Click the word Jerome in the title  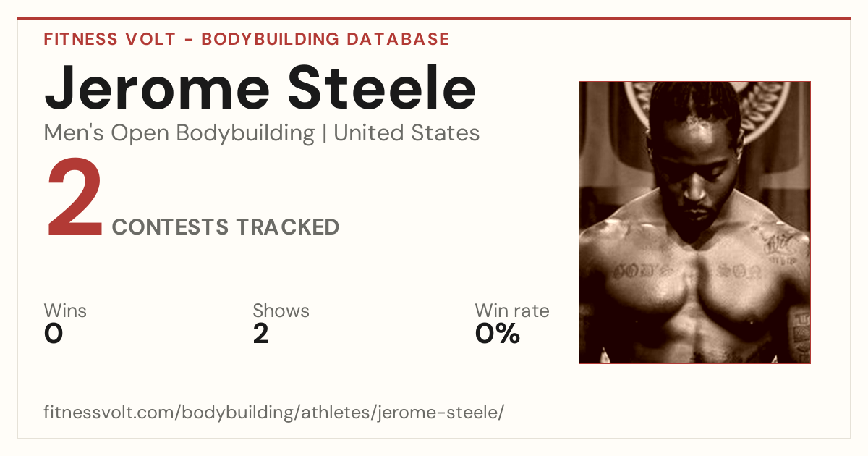pos(157,88)
